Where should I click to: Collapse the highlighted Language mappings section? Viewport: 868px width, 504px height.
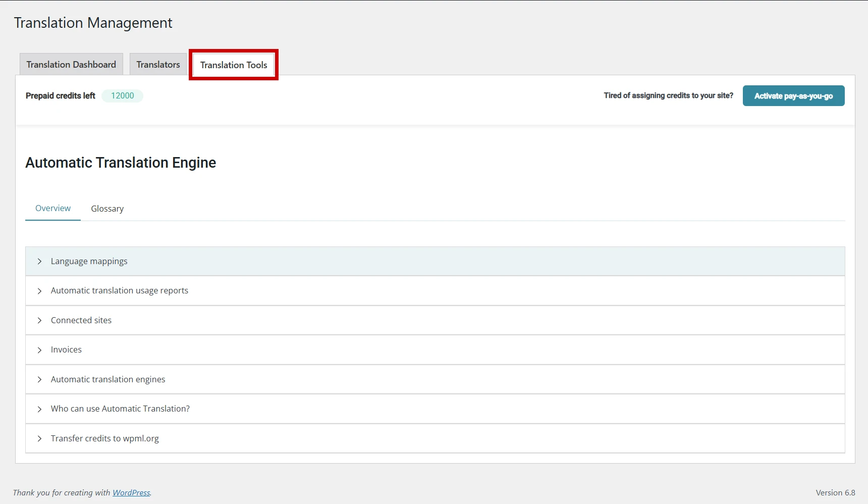coord(89,261)
